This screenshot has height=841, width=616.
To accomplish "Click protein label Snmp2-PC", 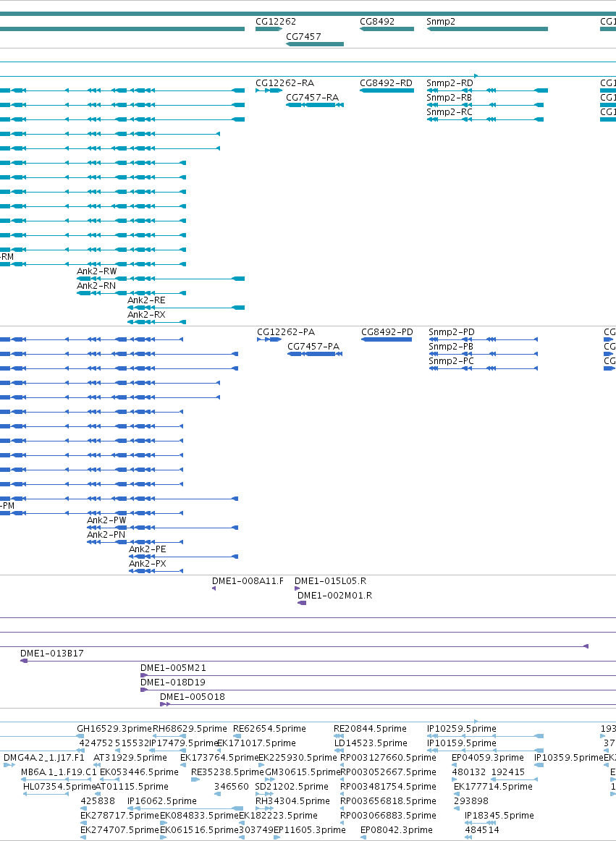I will click(452, 361).
